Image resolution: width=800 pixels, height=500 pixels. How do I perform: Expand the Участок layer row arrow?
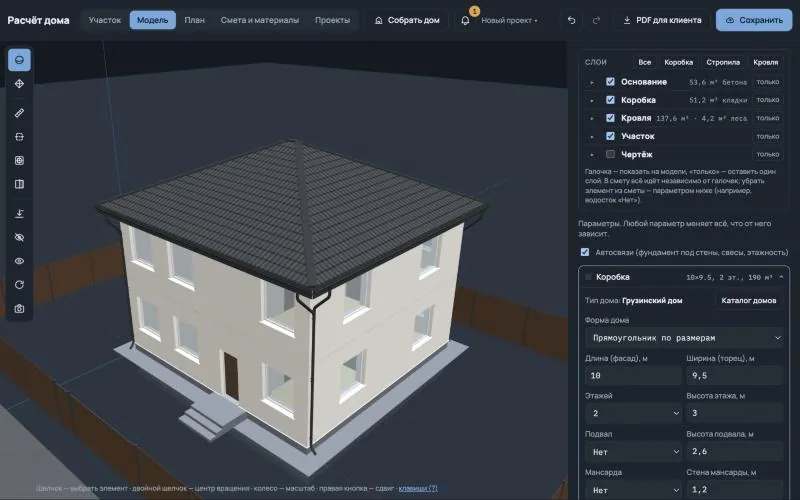[x=592, y=137]
